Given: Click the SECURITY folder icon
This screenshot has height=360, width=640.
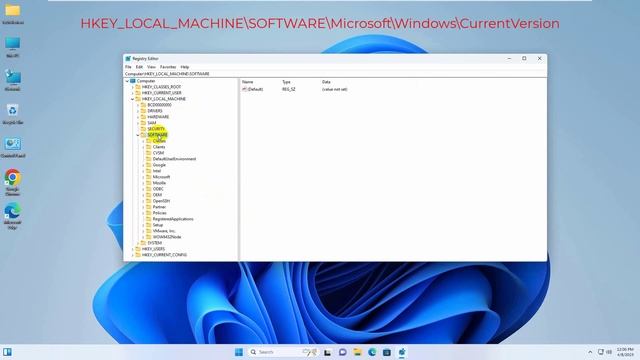Looking at the screenshot, I should click(143, 129).
